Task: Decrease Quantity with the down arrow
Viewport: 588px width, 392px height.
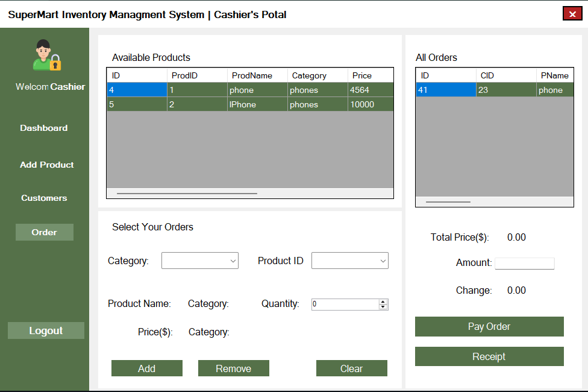Action: [383, 307]
